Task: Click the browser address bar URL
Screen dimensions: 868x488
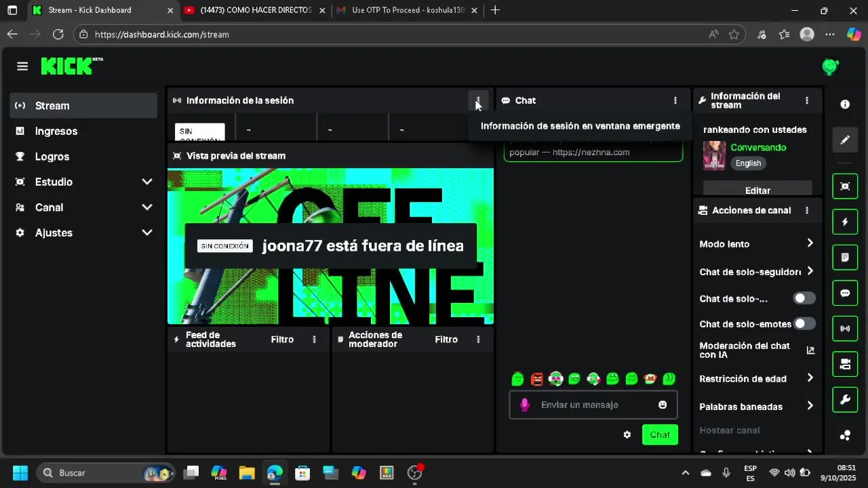Action: tap(161, 34)
